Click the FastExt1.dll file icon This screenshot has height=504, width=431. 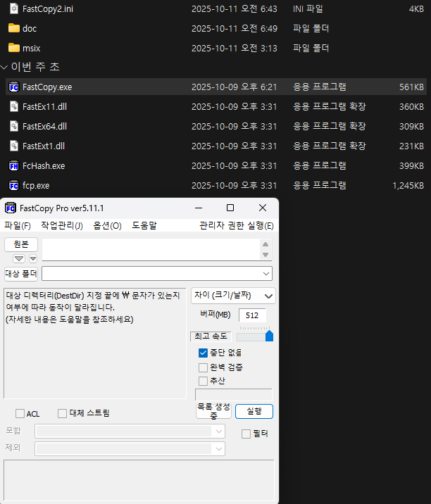(x=14, y=146)
